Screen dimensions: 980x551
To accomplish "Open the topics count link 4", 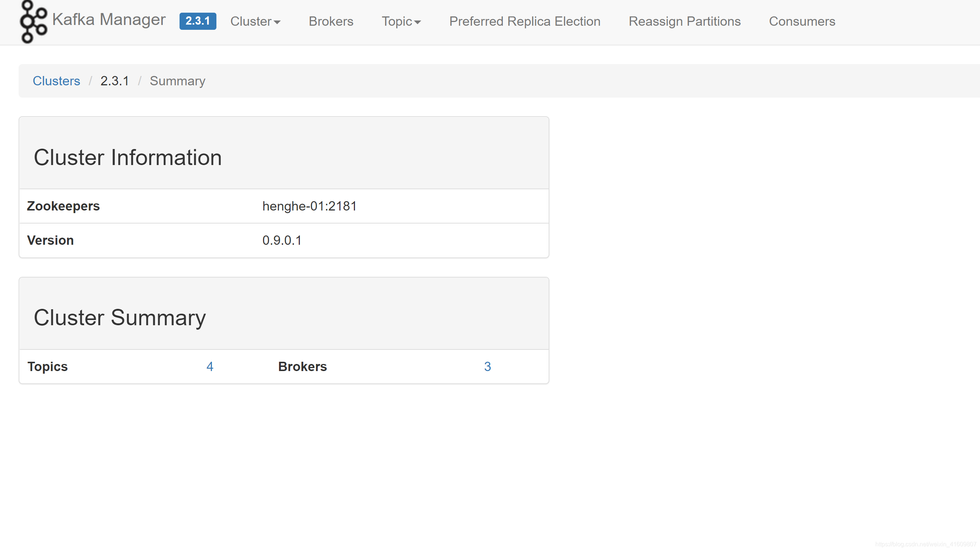I will (x=210, y=367).
